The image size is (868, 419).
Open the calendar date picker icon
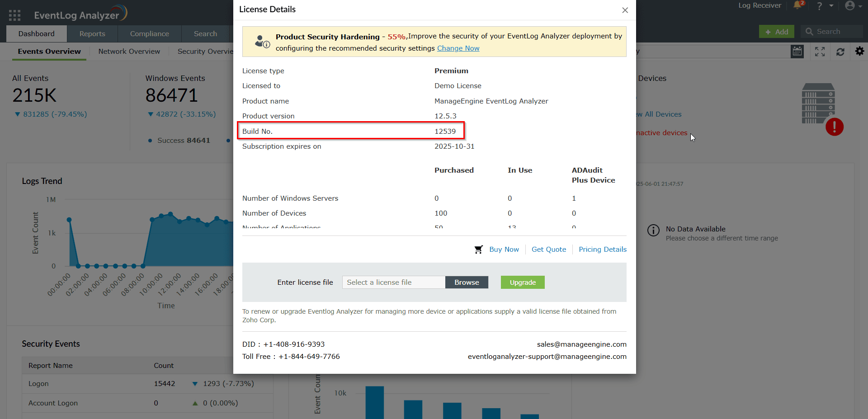[x=797, y=52]
